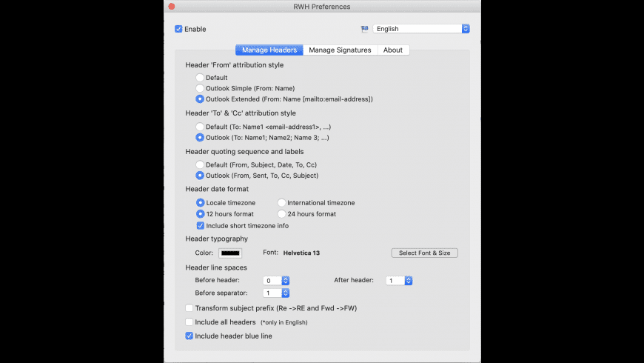
Task: Toggle Include header blue line checkbox
Action: (189, 336)
